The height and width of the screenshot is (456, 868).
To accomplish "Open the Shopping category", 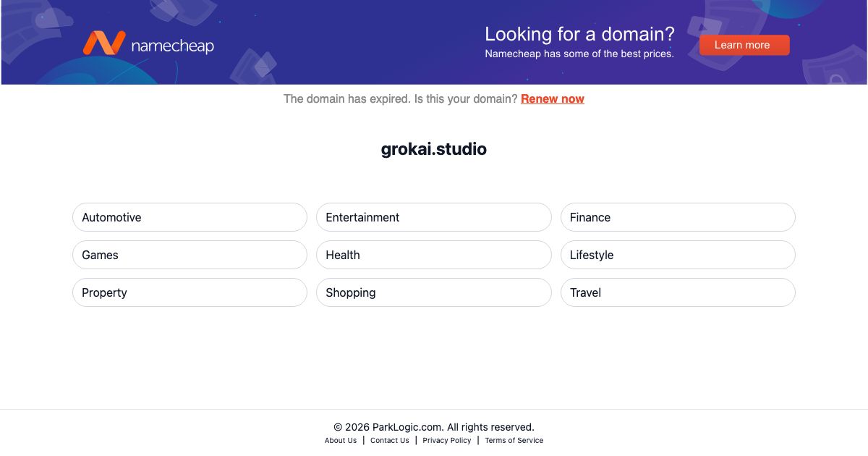I will (x=434, y=292).
